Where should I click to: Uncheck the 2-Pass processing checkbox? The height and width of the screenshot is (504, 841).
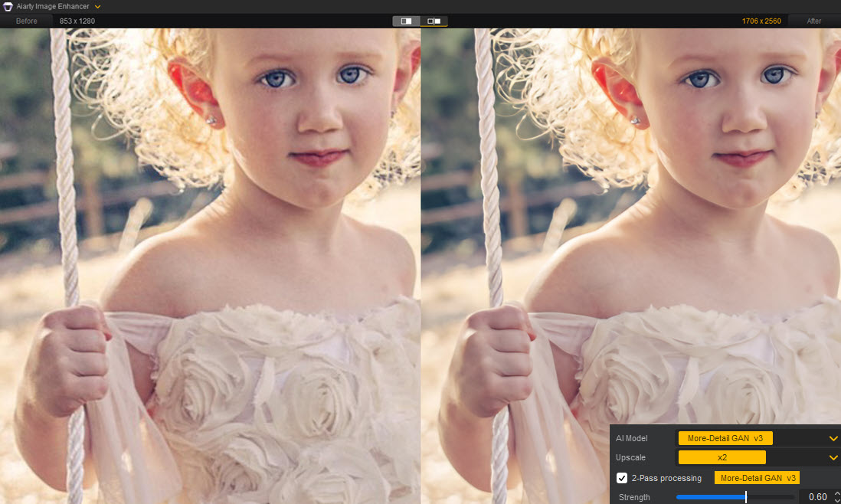click(x=622, y=478)
